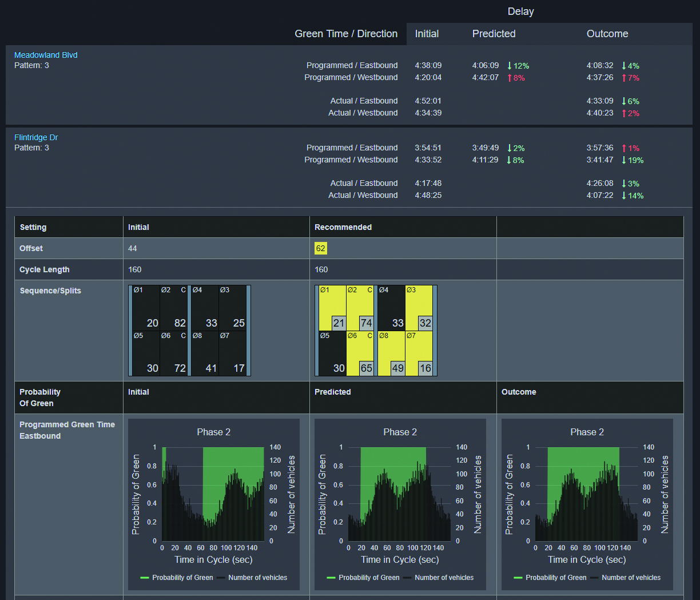Click down arrow beside Meadowland 6% outcome
This screenshot has width=700, height=600.
(624, 101)
